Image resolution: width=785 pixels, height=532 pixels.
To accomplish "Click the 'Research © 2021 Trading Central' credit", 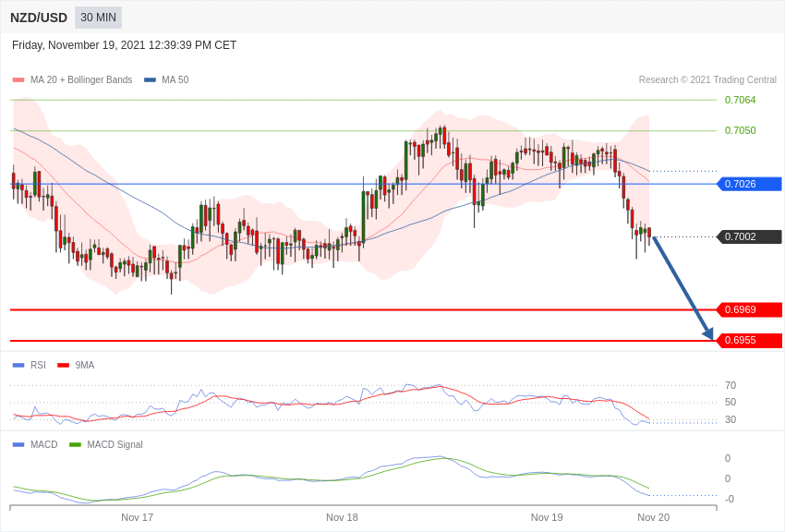I will pyautogui.click(x=707, y=79).
